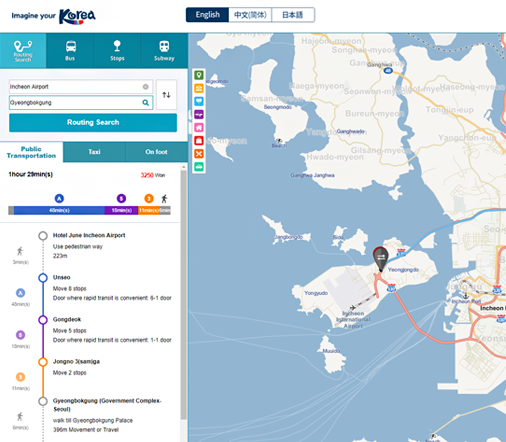Click the Line 5 icon beside 18min(s)
506x442 pixels.
point(21,335)
